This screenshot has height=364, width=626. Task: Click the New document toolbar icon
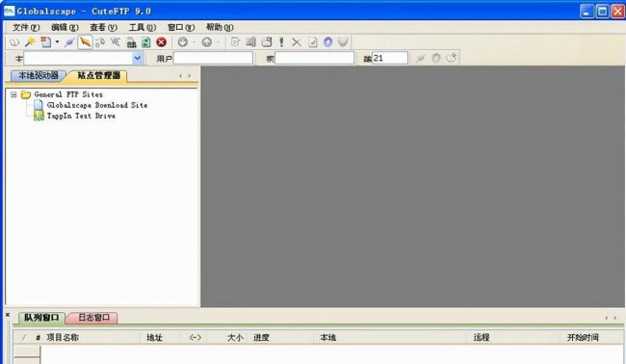point(46,42)
